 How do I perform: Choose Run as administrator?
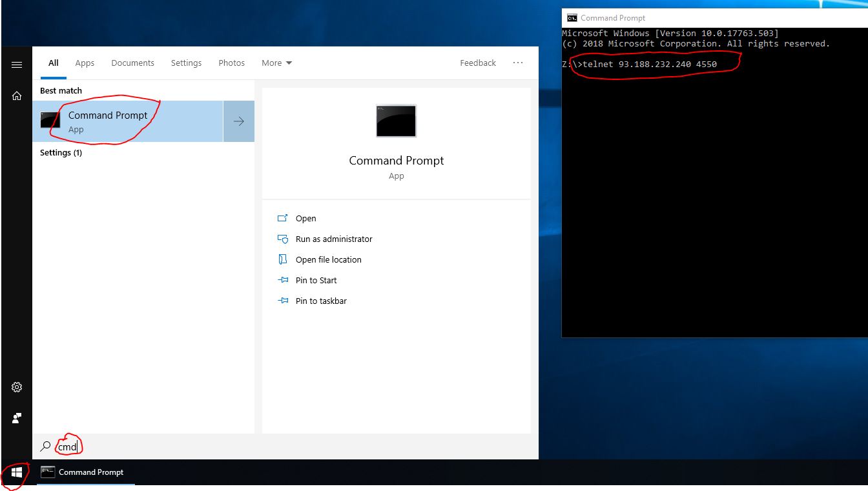click(334, 239)
